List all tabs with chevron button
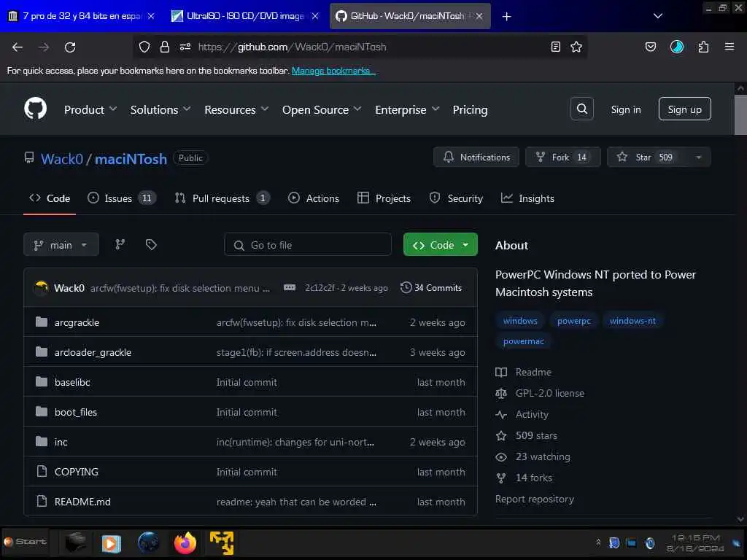747x560 pixels. 657,16
